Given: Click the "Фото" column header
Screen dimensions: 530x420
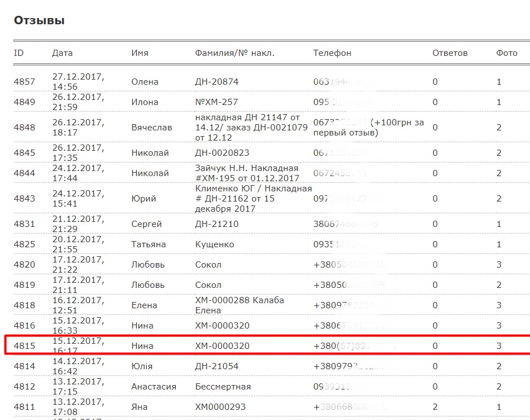Looking at the screenshot, I should (507, 53).
